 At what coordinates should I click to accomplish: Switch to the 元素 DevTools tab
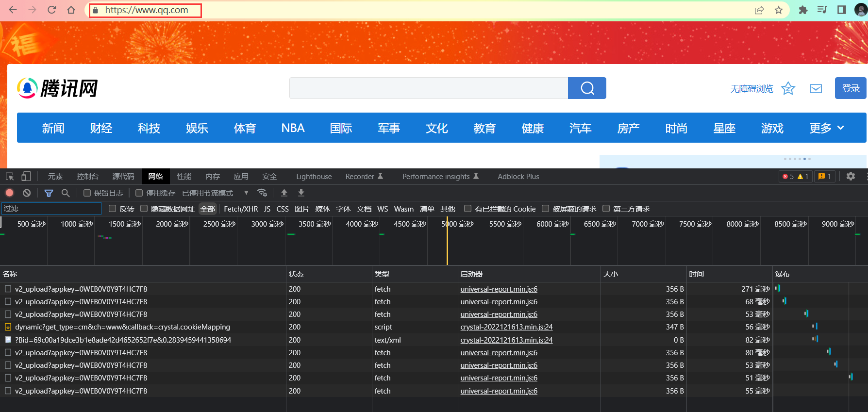55,177
